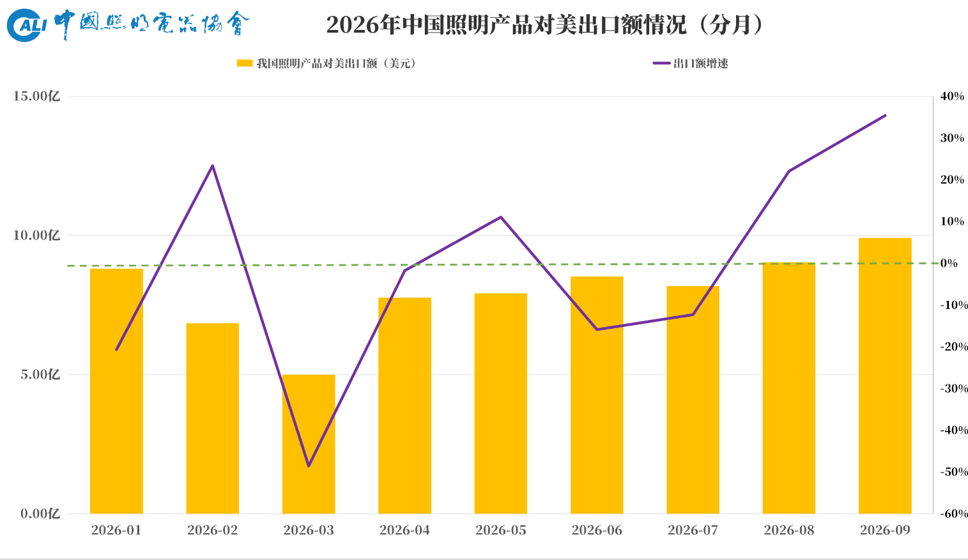Select the 出口额增速 legend label
Viewport: 968px width, 560px height.
point(701,63)
